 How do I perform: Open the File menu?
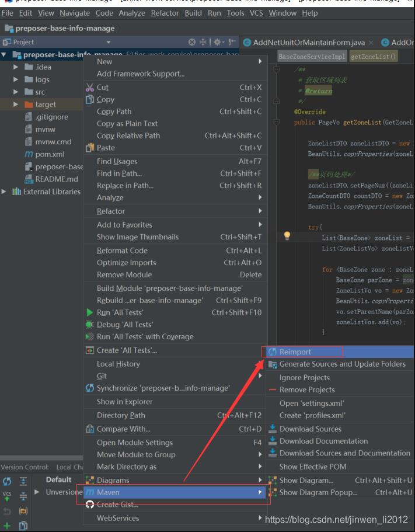pos(7,13)
